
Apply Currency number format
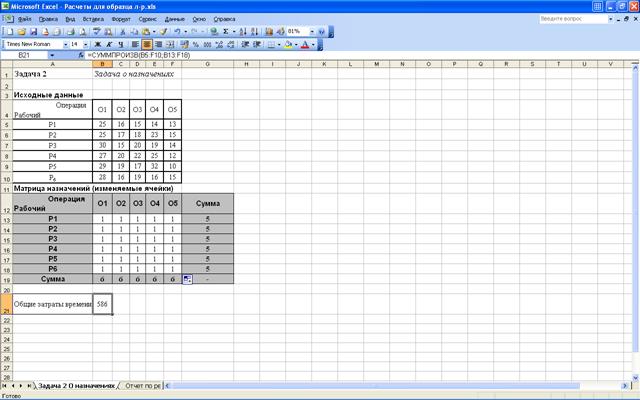pos(184,44)
